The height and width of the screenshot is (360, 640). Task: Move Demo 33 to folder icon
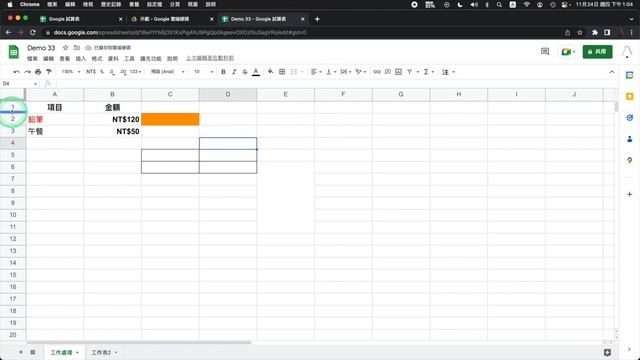(77, 48)
